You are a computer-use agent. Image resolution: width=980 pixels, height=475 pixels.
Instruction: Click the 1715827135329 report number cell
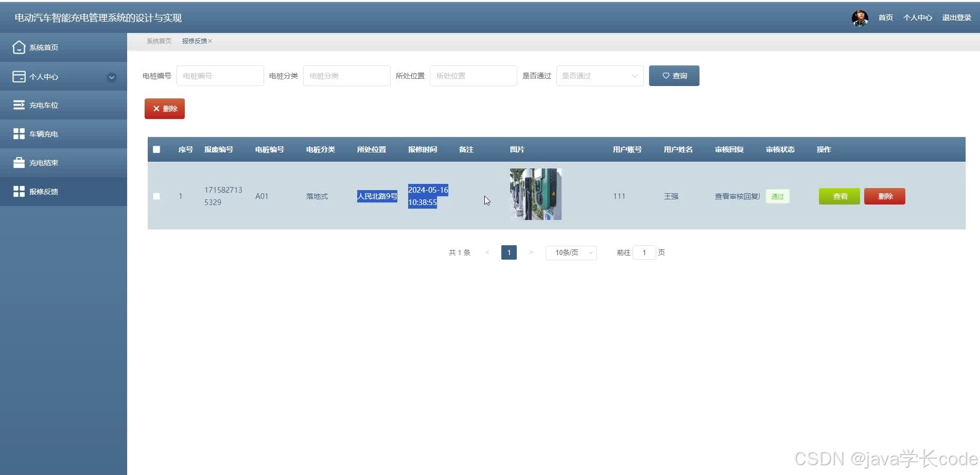pos(223,196)
